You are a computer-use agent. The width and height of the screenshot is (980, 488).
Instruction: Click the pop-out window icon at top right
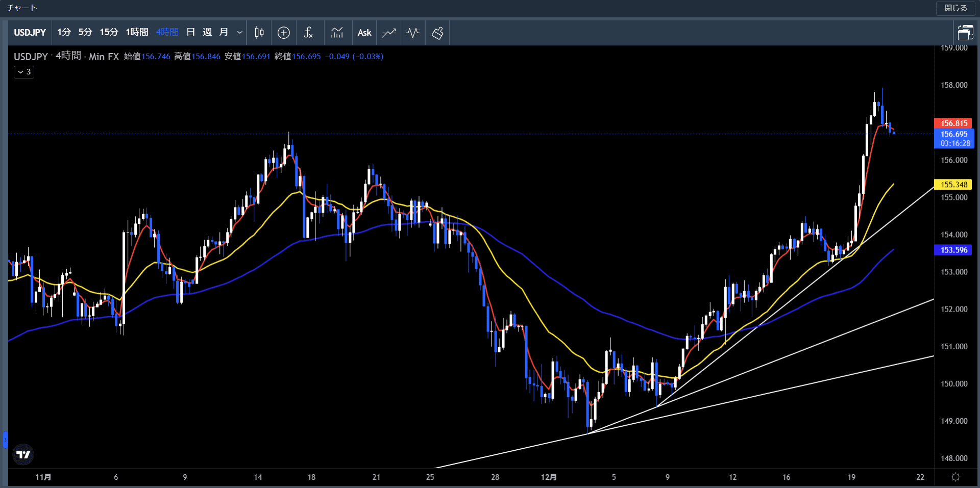coord(965,33)
